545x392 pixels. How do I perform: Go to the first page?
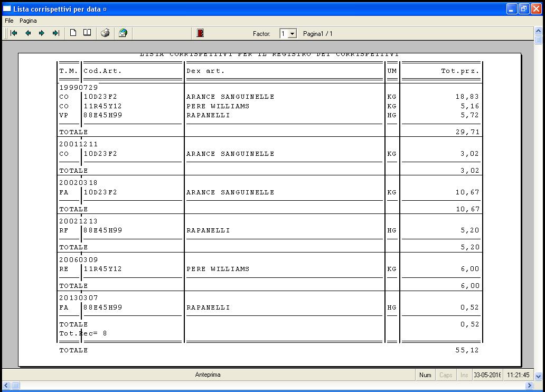pyautogui.click(x=14, y=33)
